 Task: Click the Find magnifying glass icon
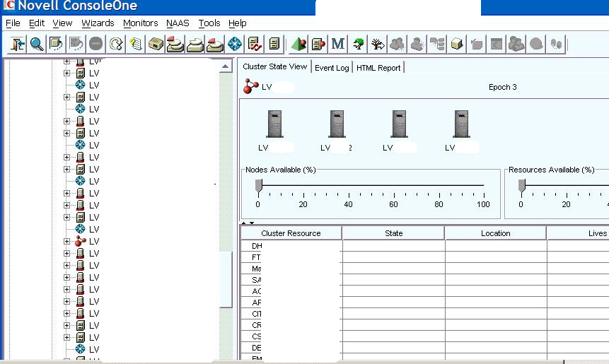point(37,44)
